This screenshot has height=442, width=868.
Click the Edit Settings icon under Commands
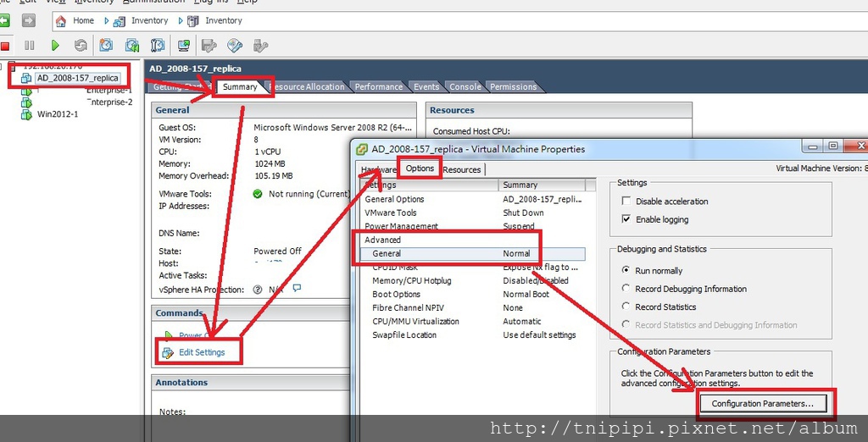point(167,352)
